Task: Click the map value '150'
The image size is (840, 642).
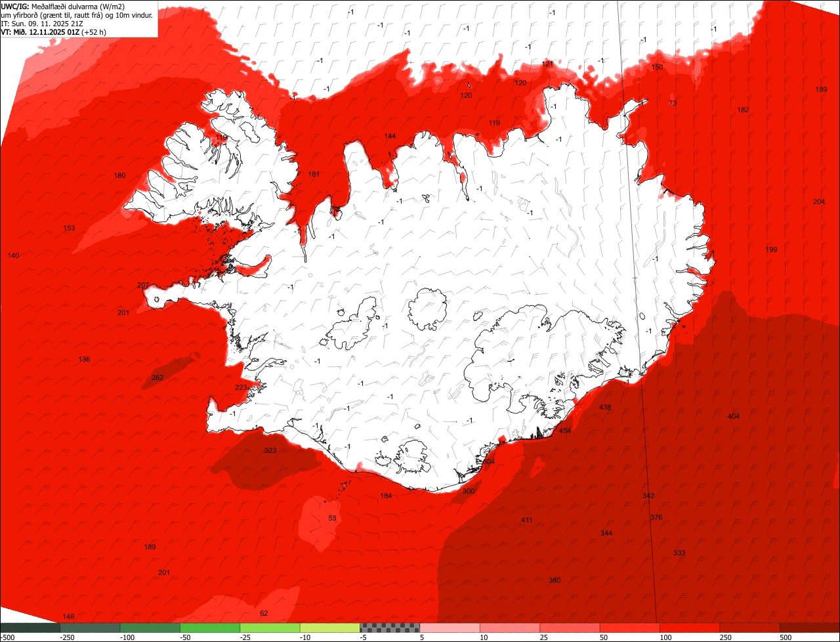Action: (x=657, y=67)
